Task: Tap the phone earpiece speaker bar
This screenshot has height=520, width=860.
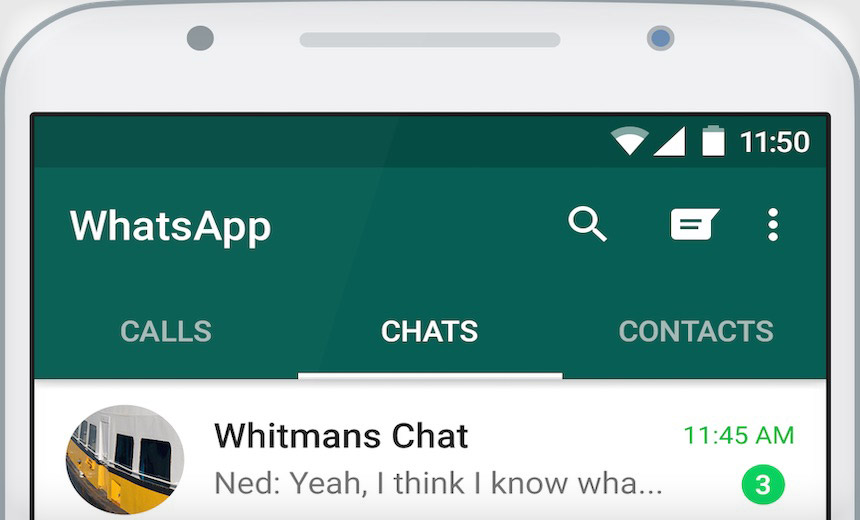Action: click(x=430, y=39)
